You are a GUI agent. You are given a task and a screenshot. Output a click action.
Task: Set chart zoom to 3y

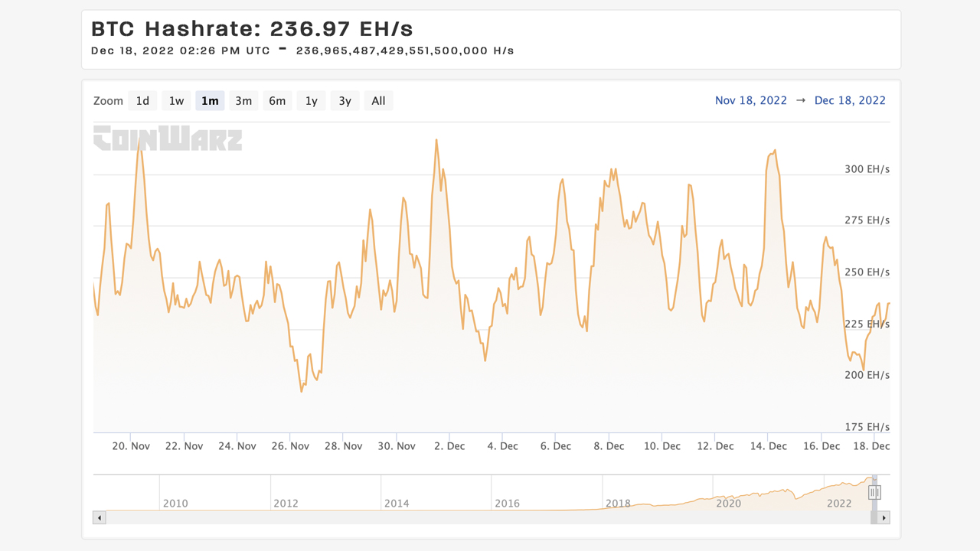coord(345,100)
